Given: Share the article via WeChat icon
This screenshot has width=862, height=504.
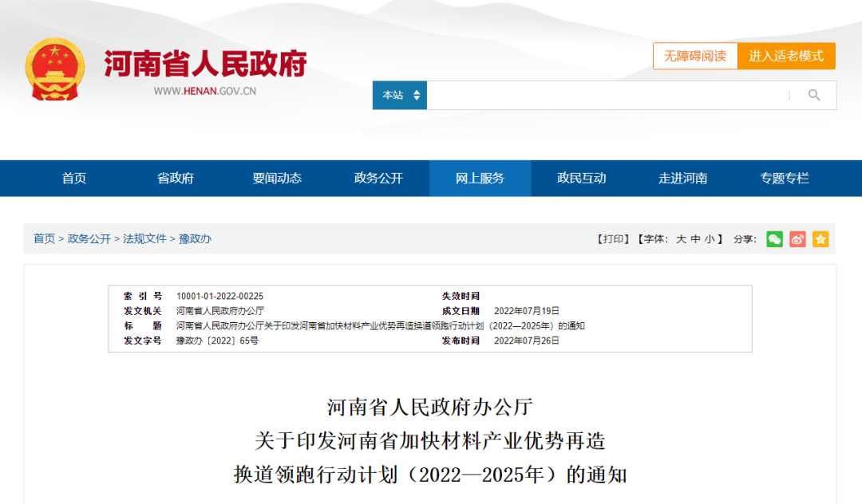Looking at the screenshot, I should (774, 239).
